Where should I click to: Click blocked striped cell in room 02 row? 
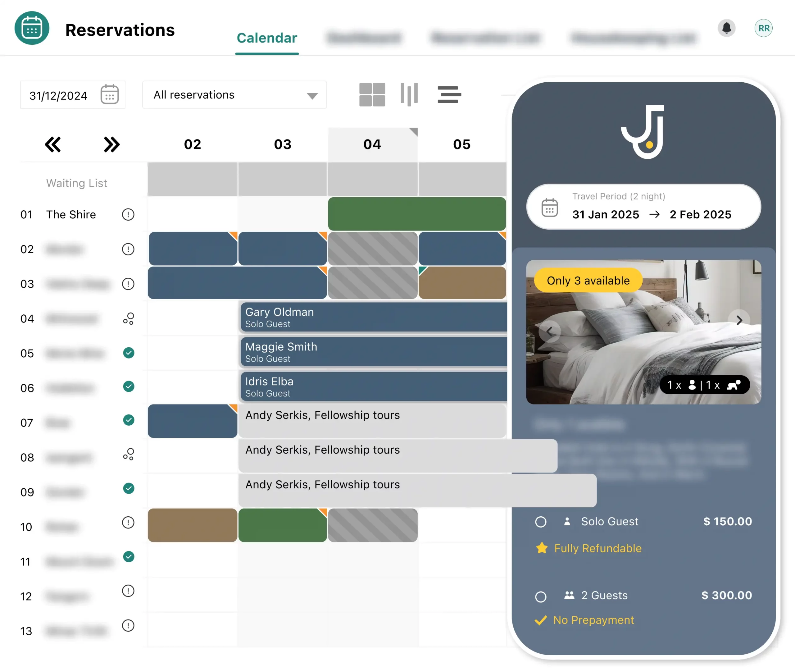(x=373, y=248)
